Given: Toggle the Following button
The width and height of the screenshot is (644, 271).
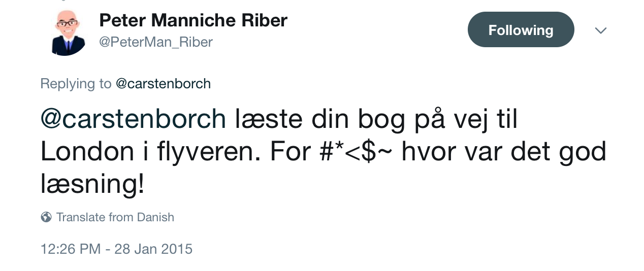Looking at the screenshot, I should [521, 29].
